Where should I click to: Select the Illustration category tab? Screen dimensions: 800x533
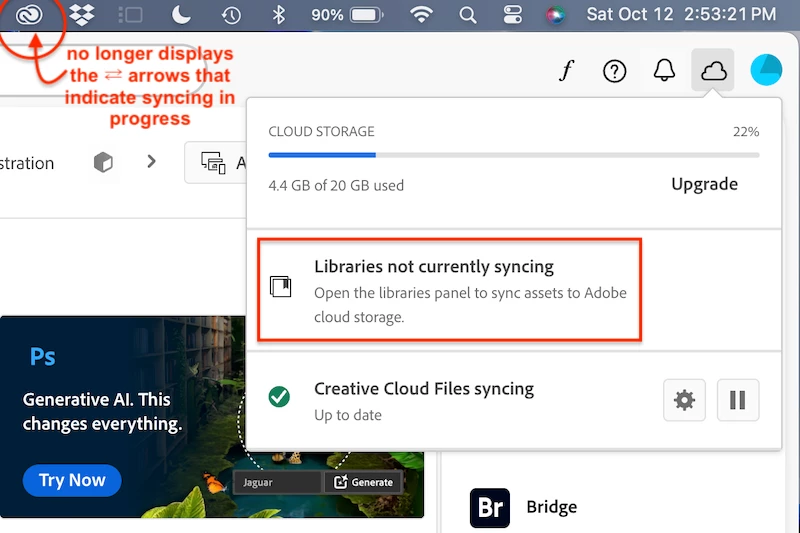click(x=27, y=163)
